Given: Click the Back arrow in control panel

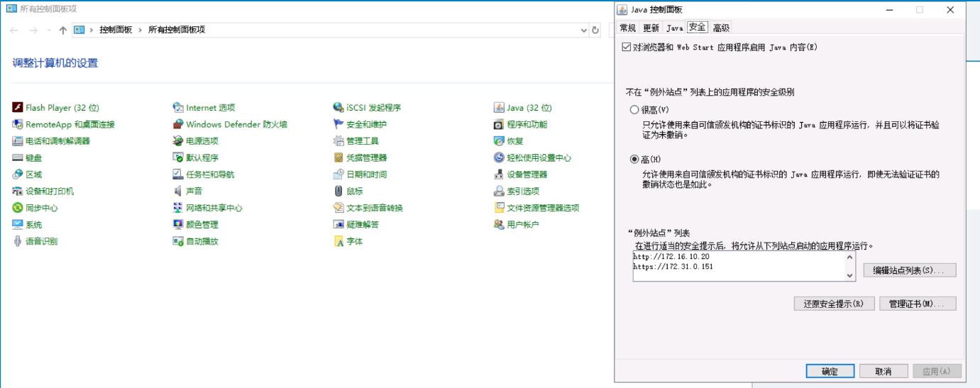Looking at the screenshot, I should point(15,30).
